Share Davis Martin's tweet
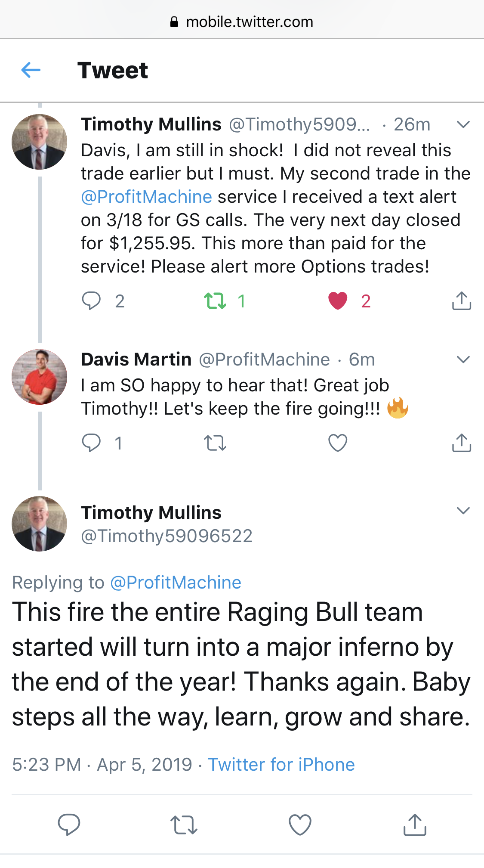This screenshot has width=484, height=868. pos(462,443)
